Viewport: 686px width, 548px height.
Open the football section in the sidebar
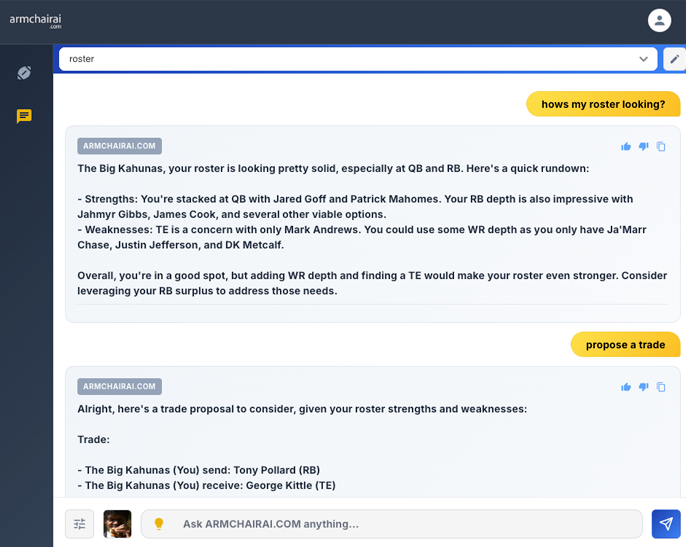pos(24,73)
